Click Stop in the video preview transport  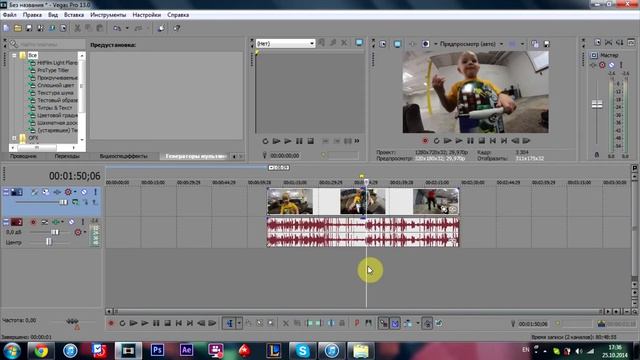coord(481,141)
